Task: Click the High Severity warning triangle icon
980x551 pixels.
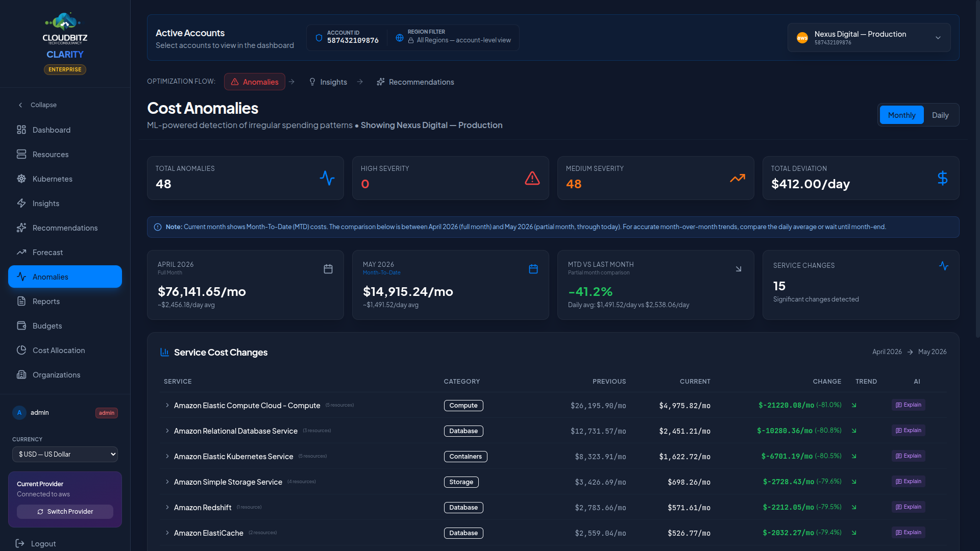Action: coord(532,178)
